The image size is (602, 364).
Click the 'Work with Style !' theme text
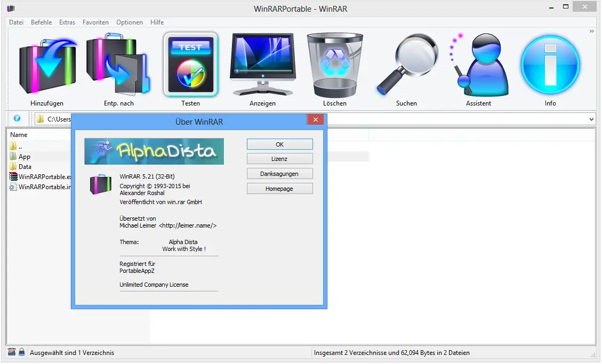184,249
